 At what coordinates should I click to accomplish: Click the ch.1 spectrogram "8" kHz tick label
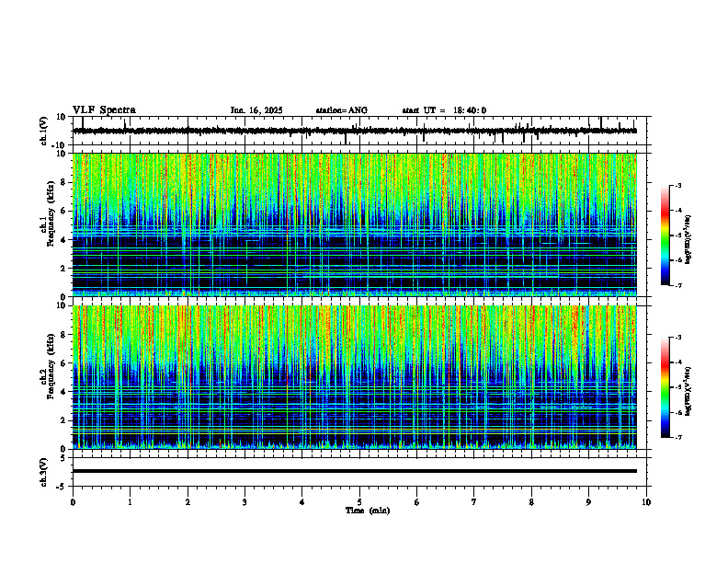(64, 182)
